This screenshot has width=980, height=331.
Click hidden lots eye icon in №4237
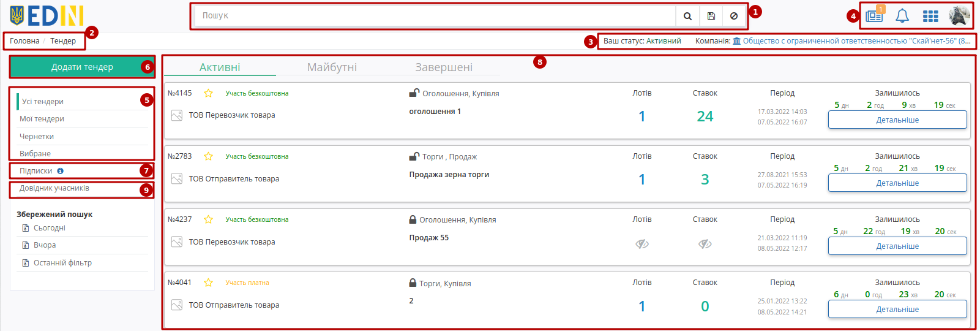point(642,244)
